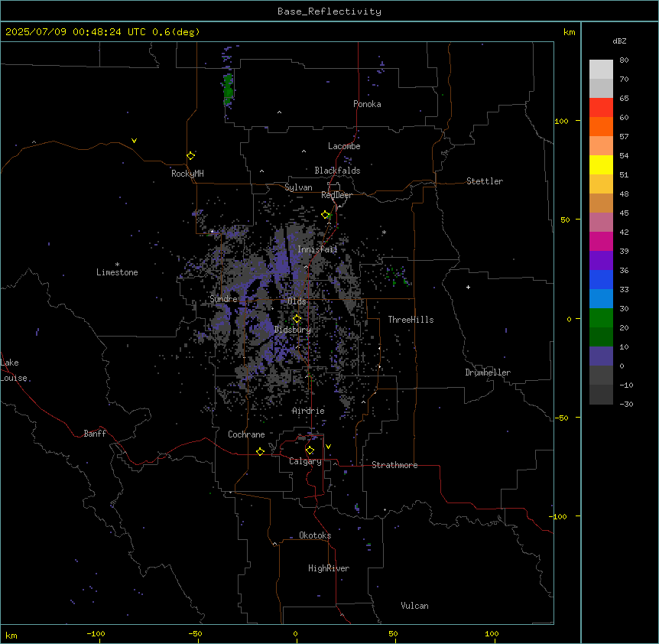Viewport: 659px width, 644px height.
Task: Click the yellow diamond marker below RedDeer
Action: [326, 215]
